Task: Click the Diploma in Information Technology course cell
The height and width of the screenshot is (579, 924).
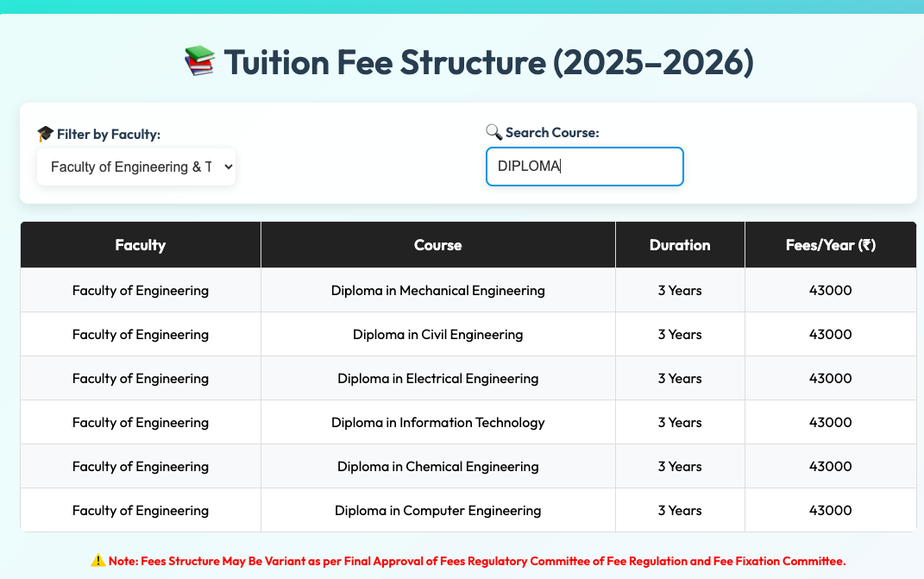Action: [x=437, y=422]
